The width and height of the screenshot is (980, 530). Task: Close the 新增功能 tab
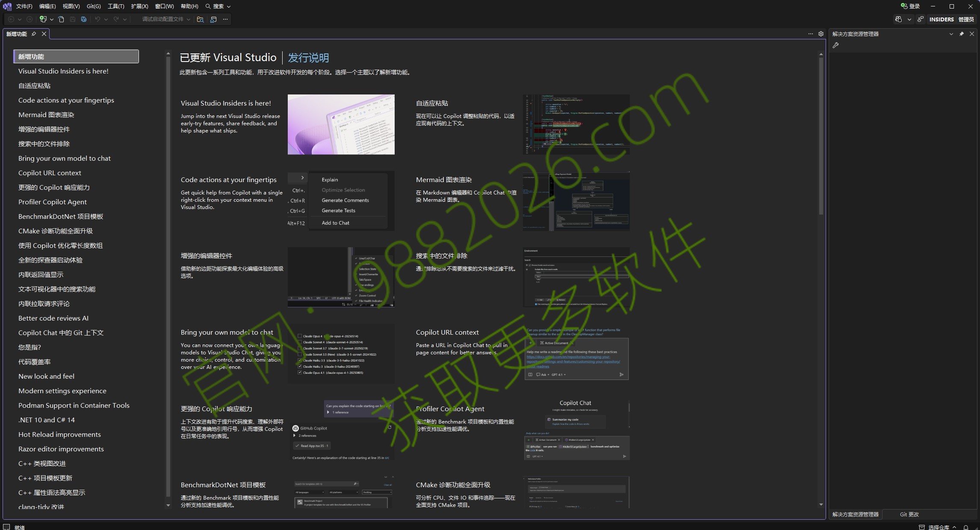[44, 34]
